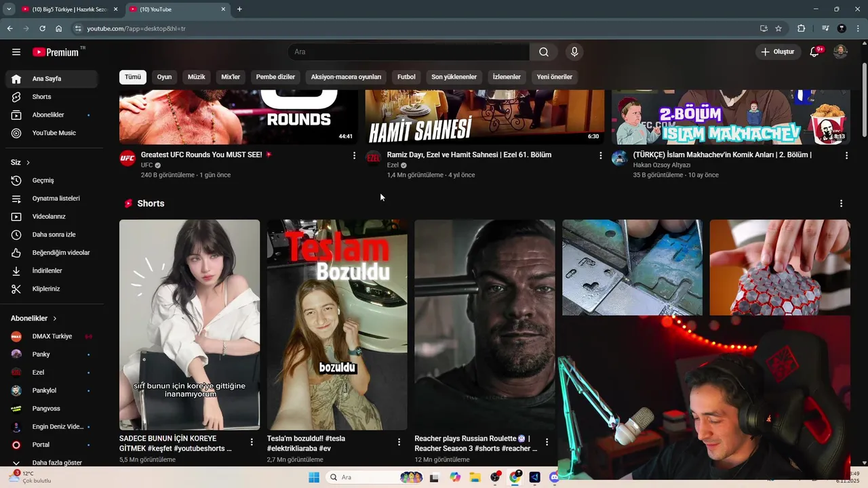Open a new browser tab
The width and height of the screenshot is (868, 488).
(x=239, y=9)
